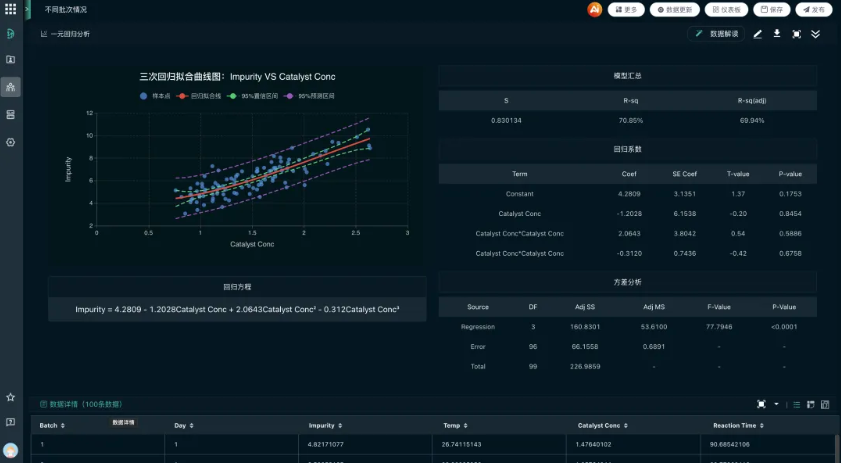The width and height of the screenshot is (841, 463).
Task: Click the 保存 save button
Action: click(772, 9)
